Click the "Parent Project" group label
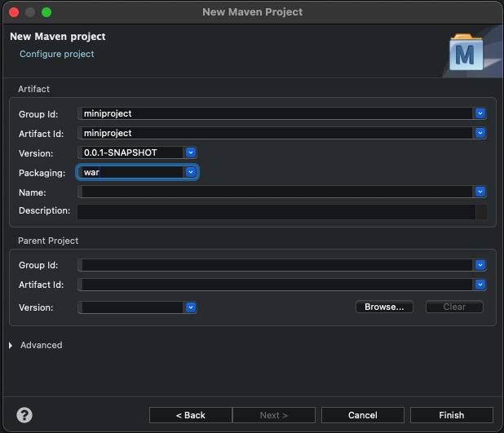This screenshot has height=433, width=504. click(x=48, y=241)
